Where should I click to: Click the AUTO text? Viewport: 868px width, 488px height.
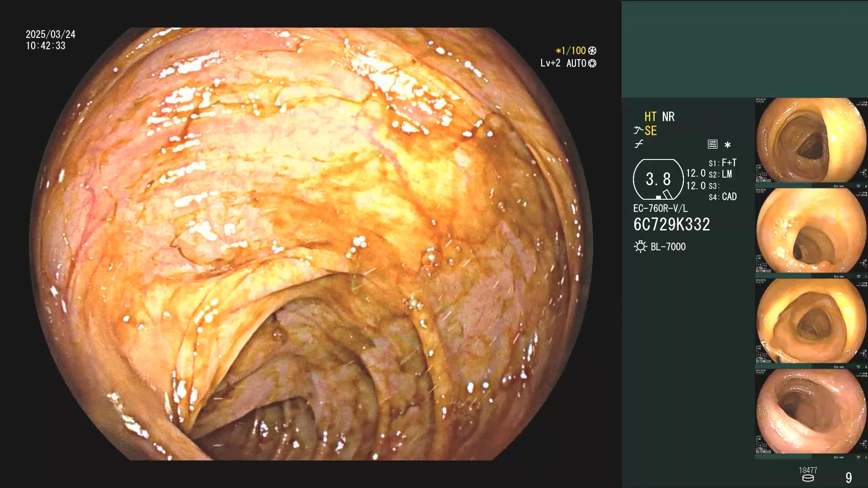point(576,63)
